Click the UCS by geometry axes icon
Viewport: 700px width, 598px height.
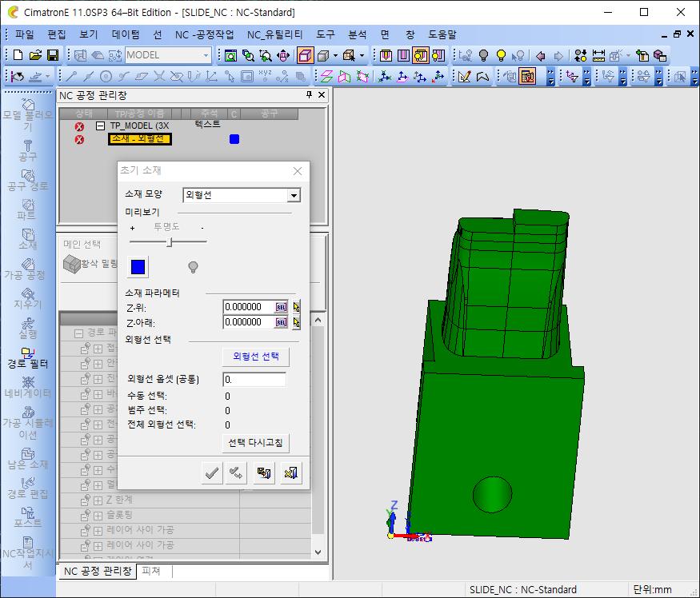pos(384,76)
